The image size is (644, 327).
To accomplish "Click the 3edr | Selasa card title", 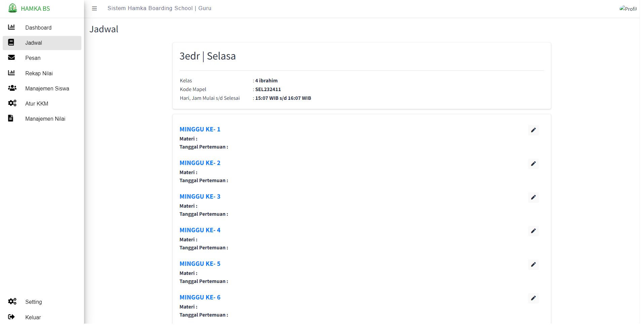I will 207,56.
